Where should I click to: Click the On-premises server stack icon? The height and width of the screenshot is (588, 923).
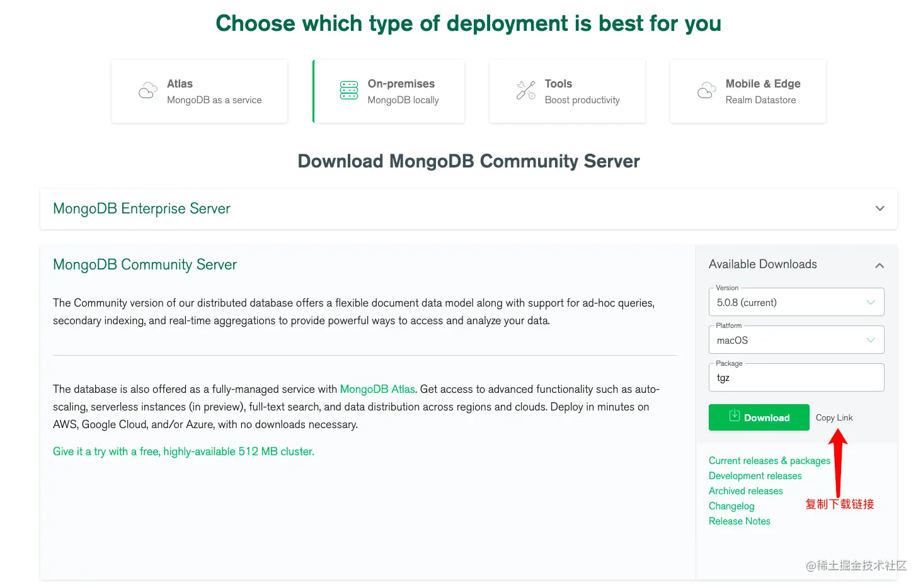click(348, 91)
